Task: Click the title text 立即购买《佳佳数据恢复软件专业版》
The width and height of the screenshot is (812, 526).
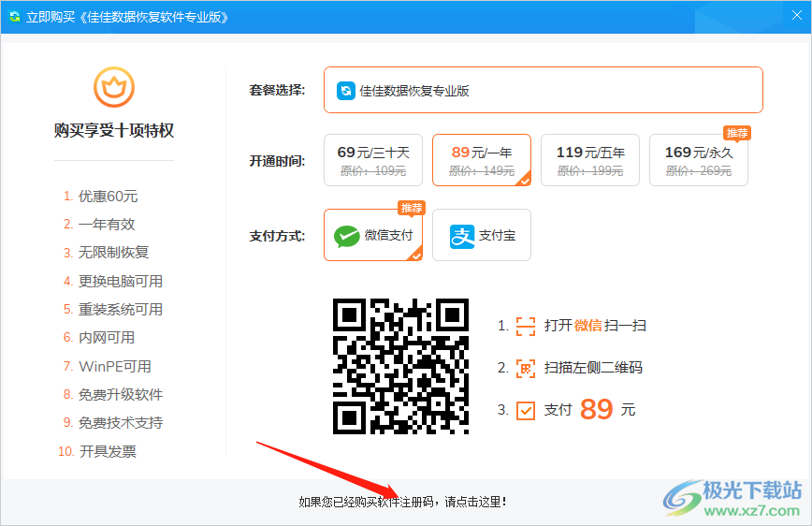Action: click(127, 17)
